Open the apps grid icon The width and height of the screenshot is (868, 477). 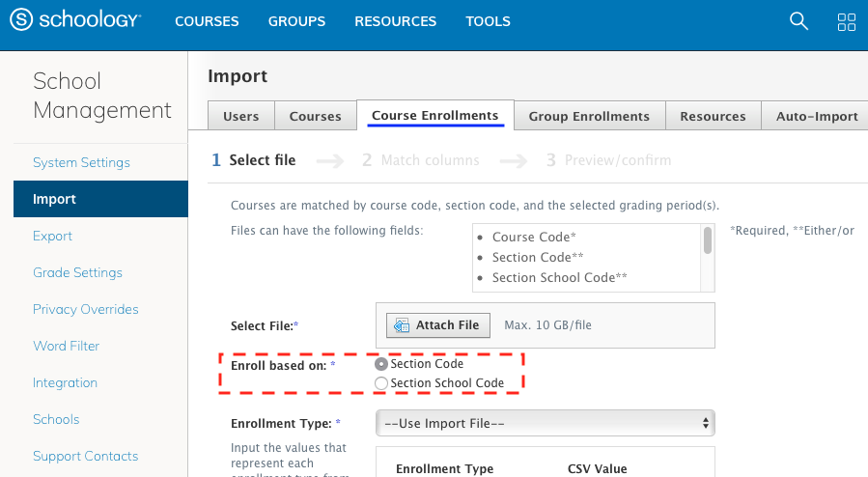(846, 21)
